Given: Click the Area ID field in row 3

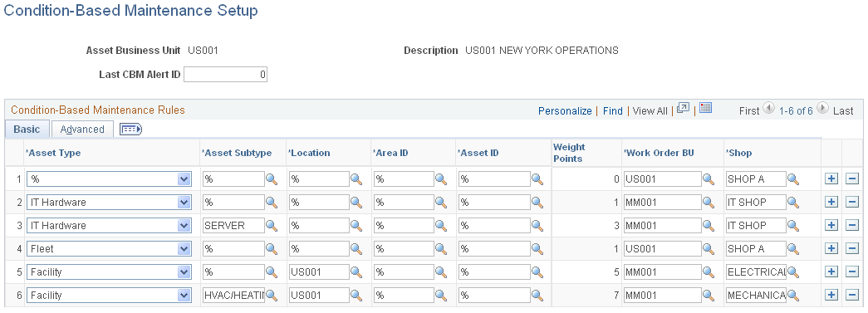Looking at the screenshot, I should point(404,226).
